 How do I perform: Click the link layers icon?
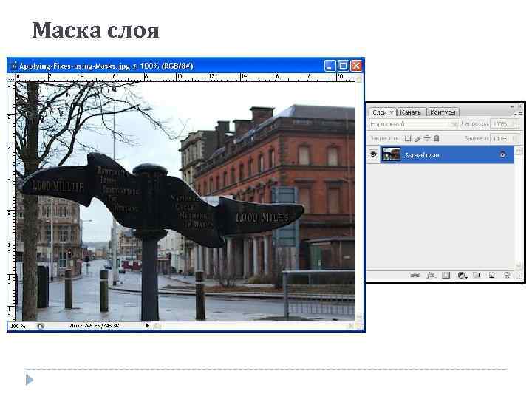(415, 275)
